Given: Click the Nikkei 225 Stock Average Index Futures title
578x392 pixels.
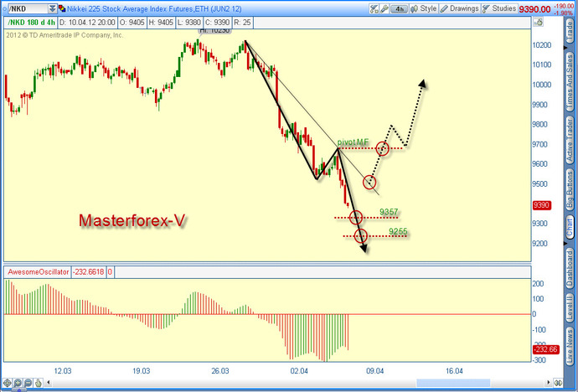Looking at the screenshot, I should (x=154, y=8).
